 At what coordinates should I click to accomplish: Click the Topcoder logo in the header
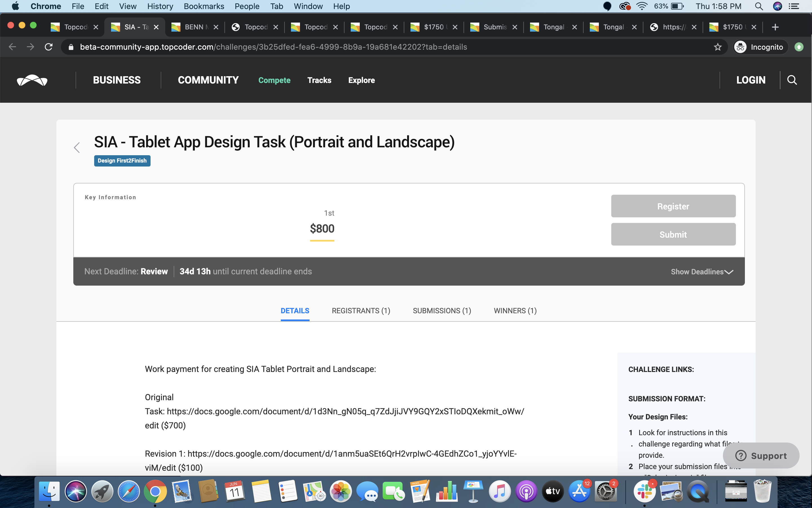pyautogui.click(x=32, y=80)
